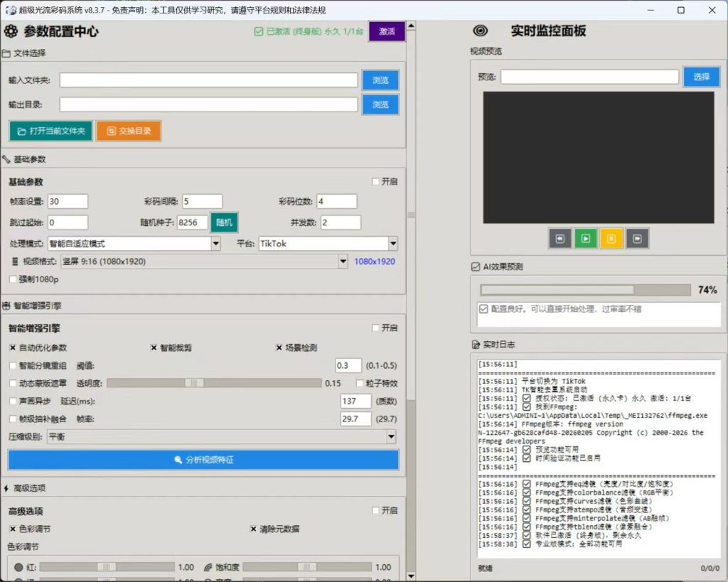The height and width of the screenshot is (582, 728).
Task: Click 分析视频特征 blue button
Action: [203, 460]
